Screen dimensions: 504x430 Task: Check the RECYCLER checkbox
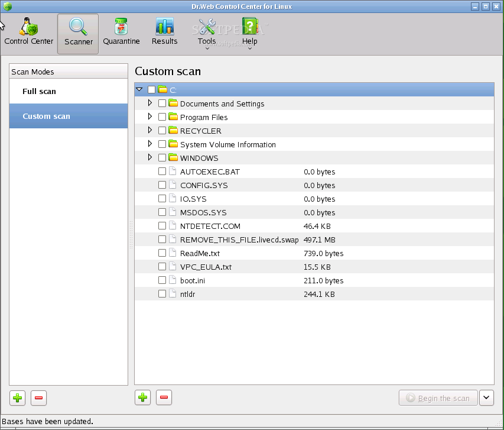pyautogui.click(x=162, y=130)
